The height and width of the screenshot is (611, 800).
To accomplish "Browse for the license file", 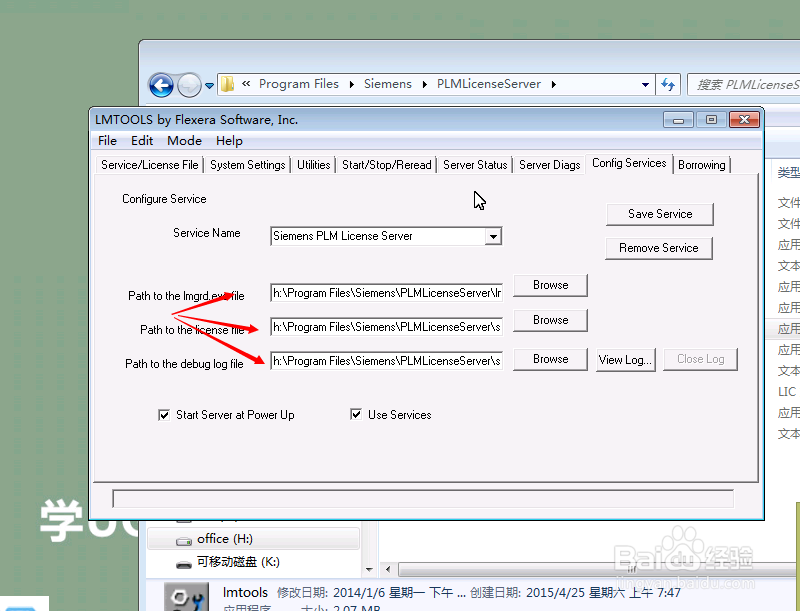I will tap(550, 320).
